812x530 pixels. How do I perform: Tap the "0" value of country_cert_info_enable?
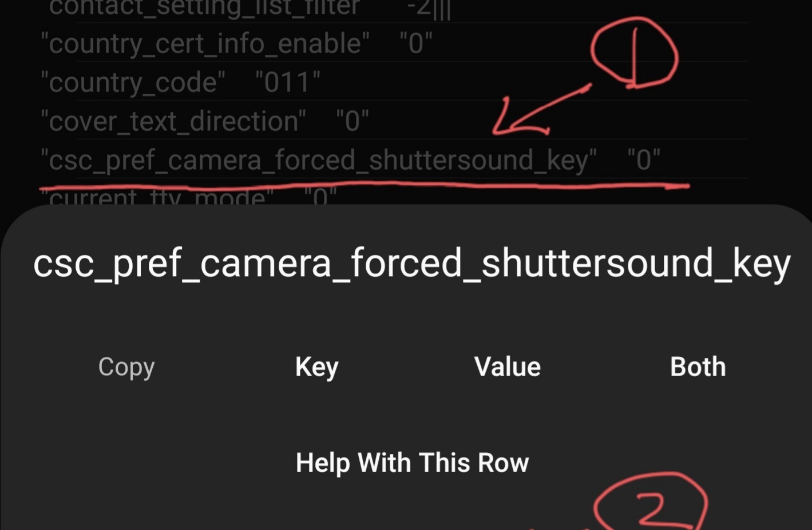point(416,43)
